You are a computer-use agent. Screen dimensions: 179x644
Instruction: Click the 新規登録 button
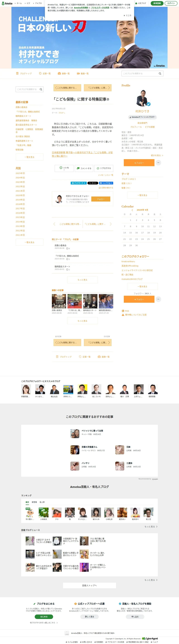point(157,3)
